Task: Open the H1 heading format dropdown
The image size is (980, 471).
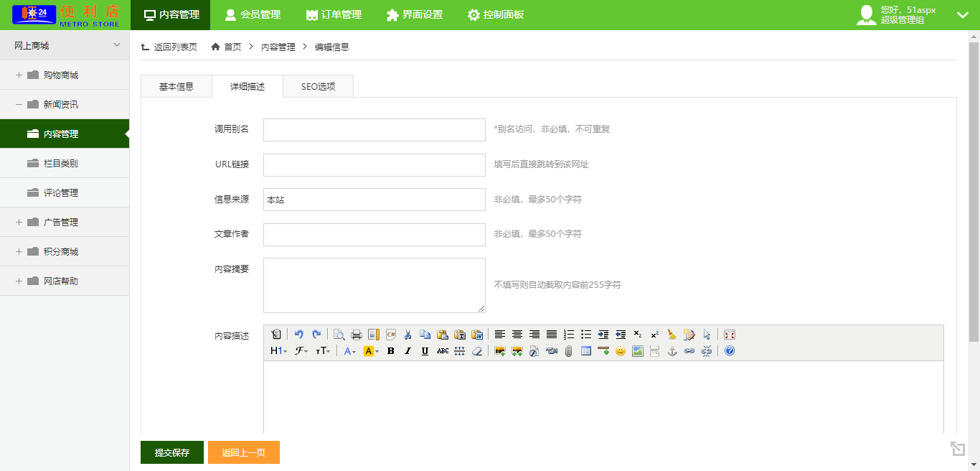Action: click(278, 351)
